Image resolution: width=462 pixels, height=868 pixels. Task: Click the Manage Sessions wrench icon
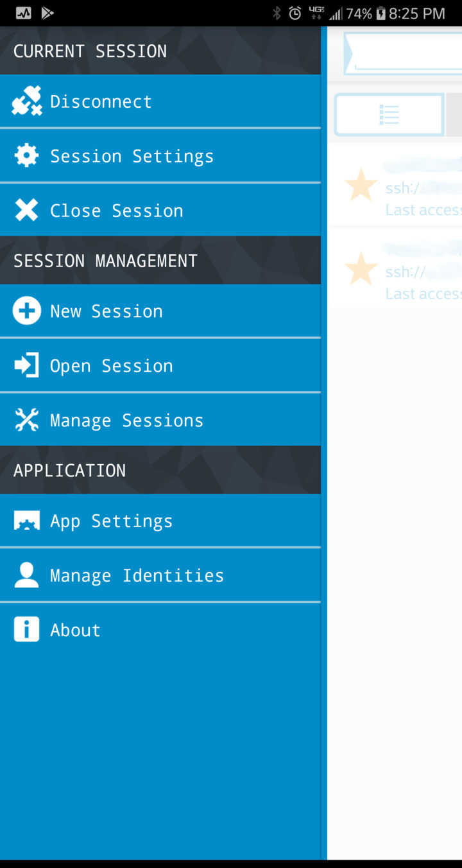point(26,420)
